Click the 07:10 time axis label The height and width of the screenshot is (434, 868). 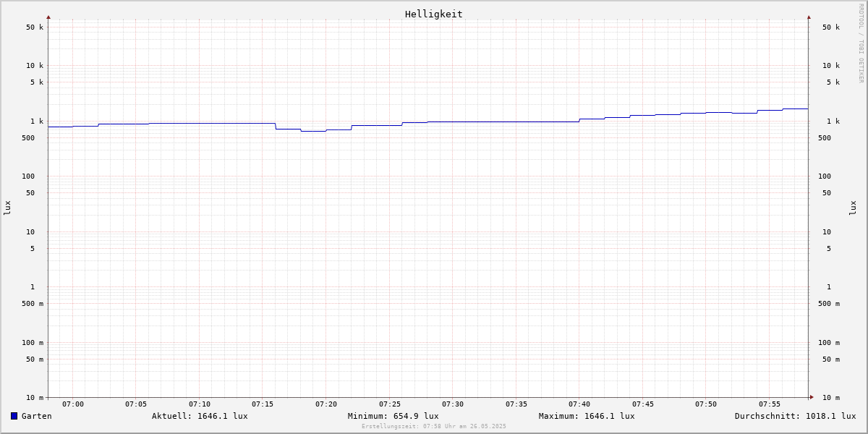pos(200,404)
